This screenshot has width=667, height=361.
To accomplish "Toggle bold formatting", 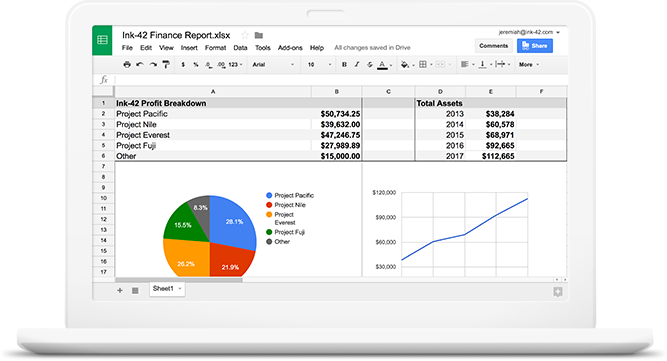I will click(344, 65).
